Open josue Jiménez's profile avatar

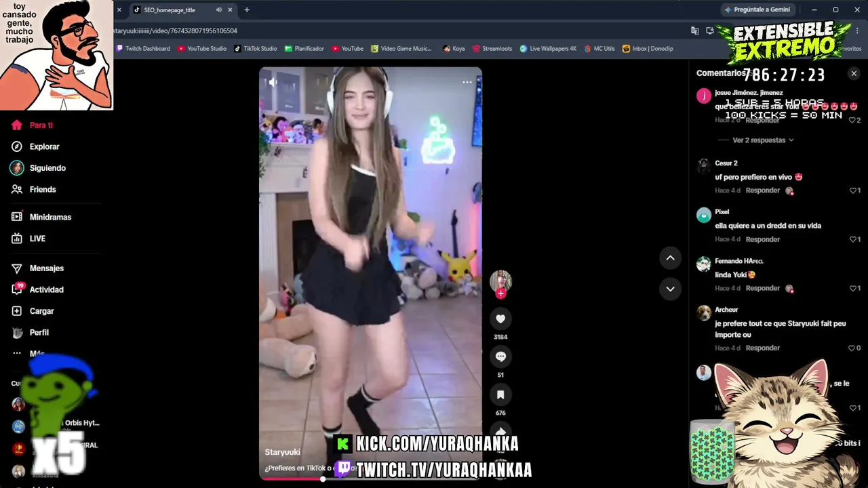704,96
